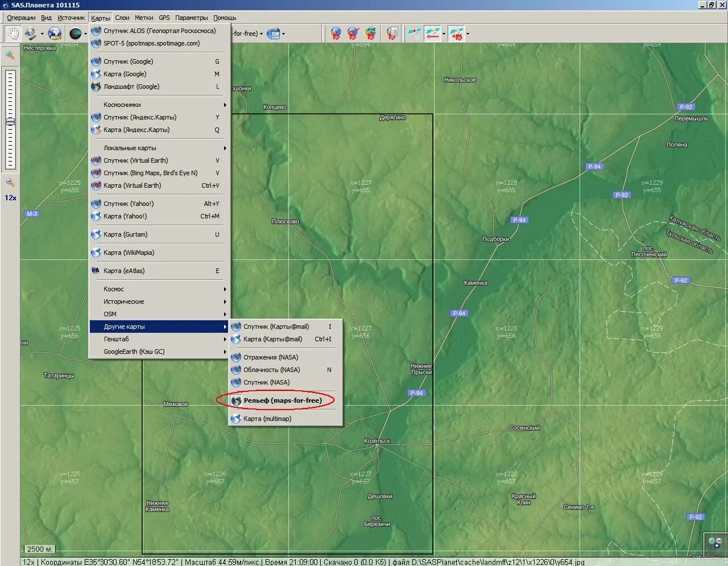728x566 pixels.
Task: Expand the Генштаб submenu
Action: (x=159, y=339)
